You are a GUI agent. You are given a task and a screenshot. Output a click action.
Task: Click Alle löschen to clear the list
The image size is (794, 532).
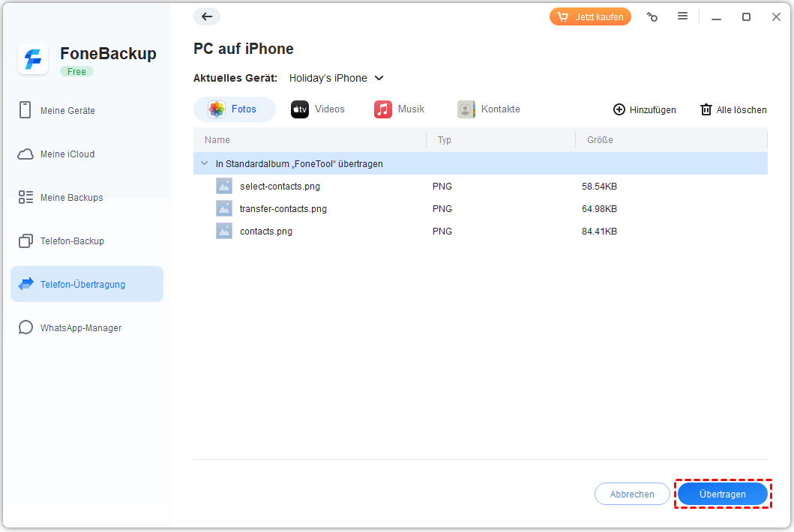[x=733, y=109]
